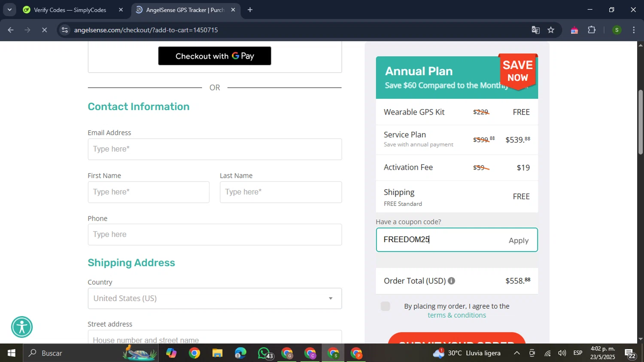The width and height of the screenshot is (644, 362).
Task: Open Google Chrome from taskbar
Action: tap(194, 353)
